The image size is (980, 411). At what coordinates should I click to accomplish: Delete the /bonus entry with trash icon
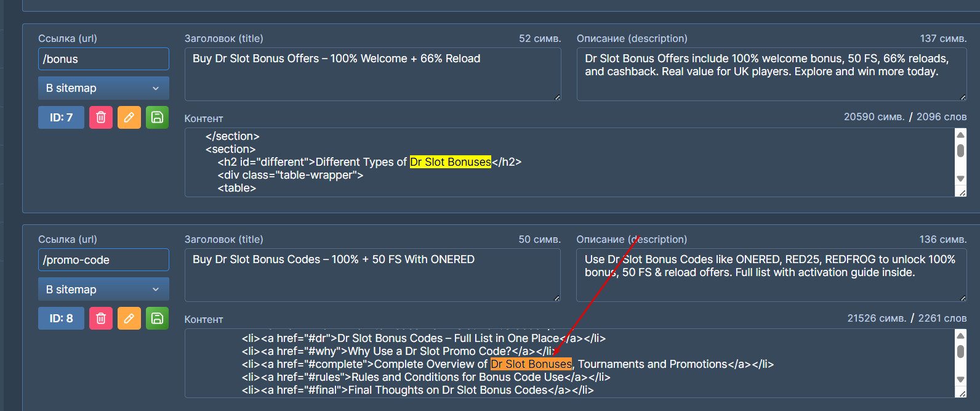101,117
